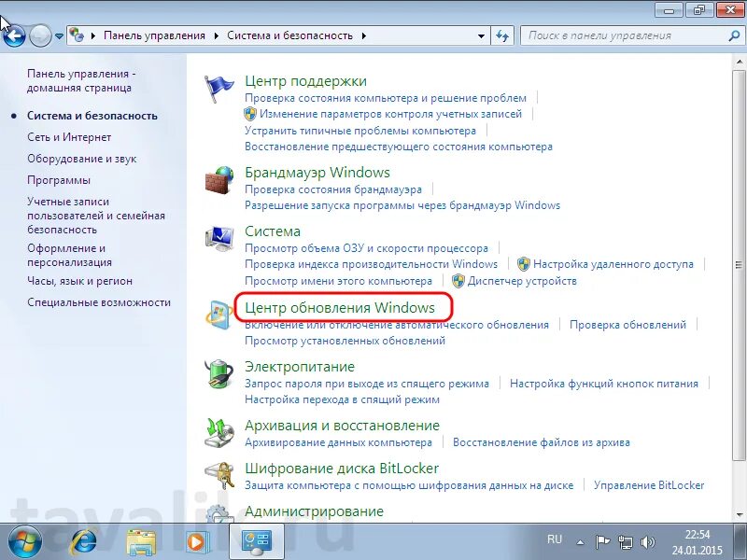Viewport: 747px width, 560px height.
Task: Open Центр обновления Windows heading
Action: (x=340, y=308)
